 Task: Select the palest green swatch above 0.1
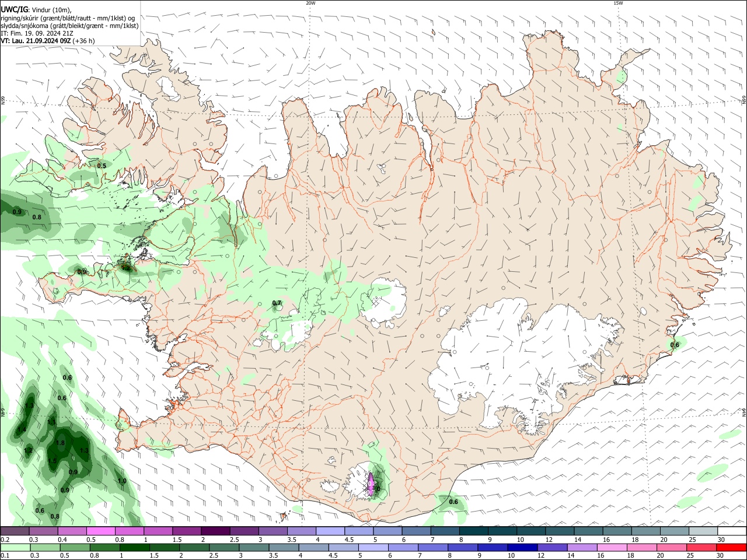click(x=15, y=547)
